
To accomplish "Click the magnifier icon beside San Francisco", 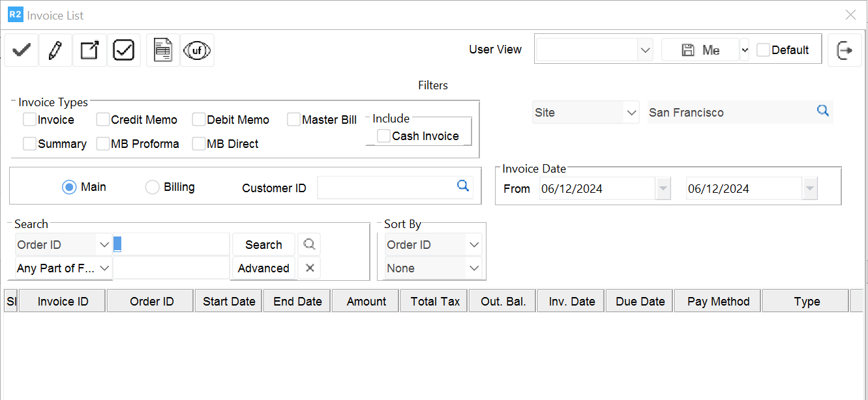I will pos(823,111).
